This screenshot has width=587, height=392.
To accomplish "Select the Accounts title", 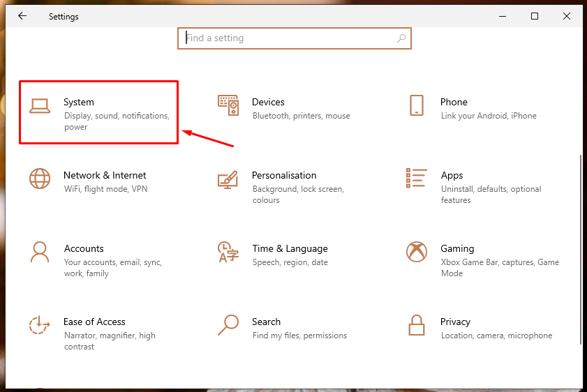I will (x=84, y=249).
